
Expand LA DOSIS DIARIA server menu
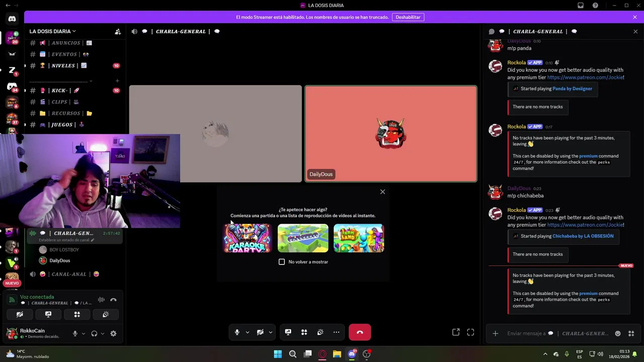pyautogui.click(x=53, y=31)
